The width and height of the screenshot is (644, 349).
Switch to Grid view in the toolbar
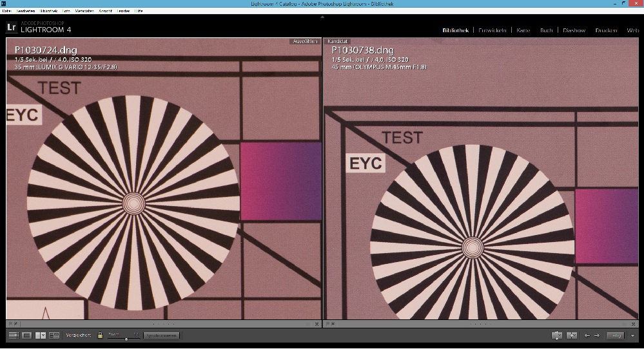click(14, 335)
